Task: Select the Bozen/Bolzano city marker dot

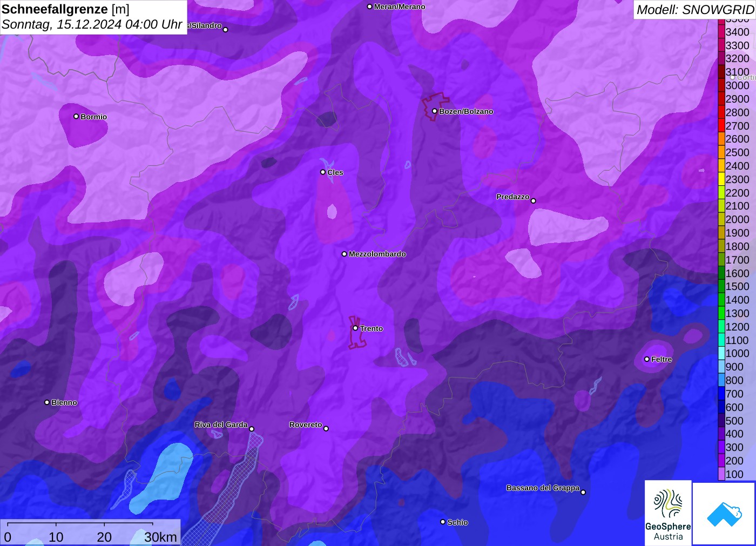Action: pos(434,111)
